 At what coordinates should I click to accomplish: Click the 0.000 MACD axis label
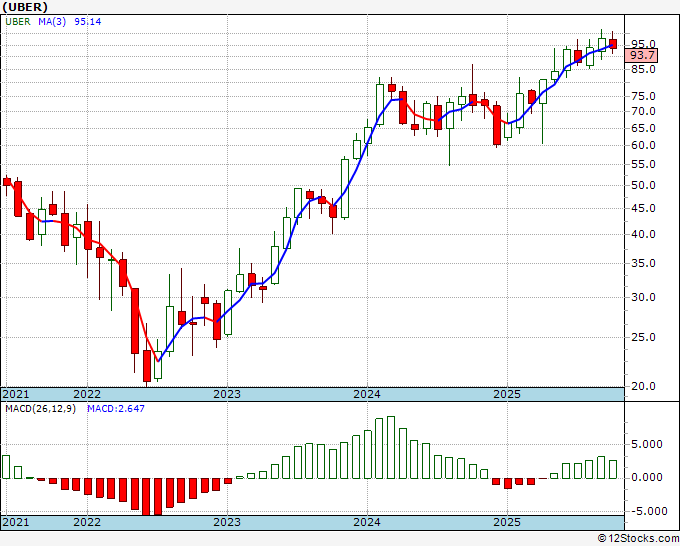pyautogui.click(x=647, y=477)
